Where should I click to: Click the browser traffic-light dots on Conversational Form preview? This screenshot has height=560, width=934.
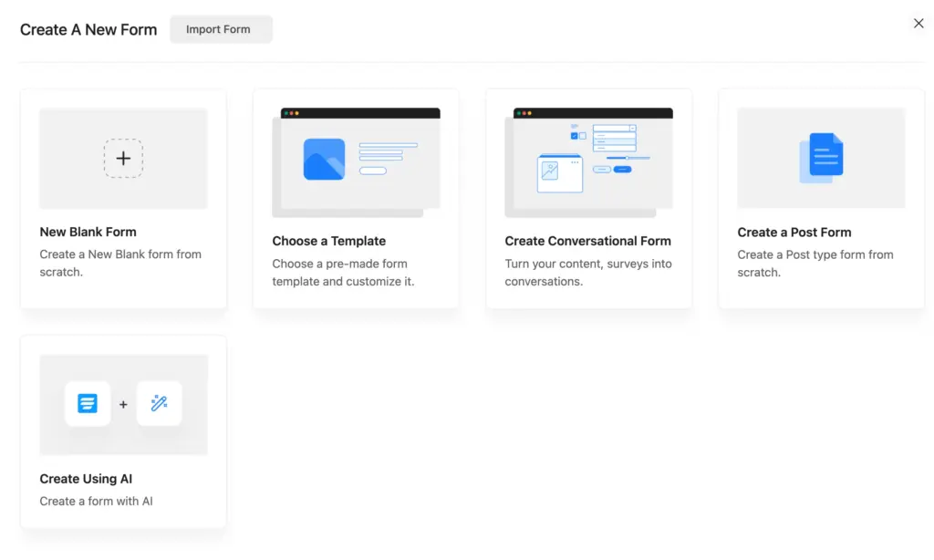pyautogui.click(x=524, y=113)
